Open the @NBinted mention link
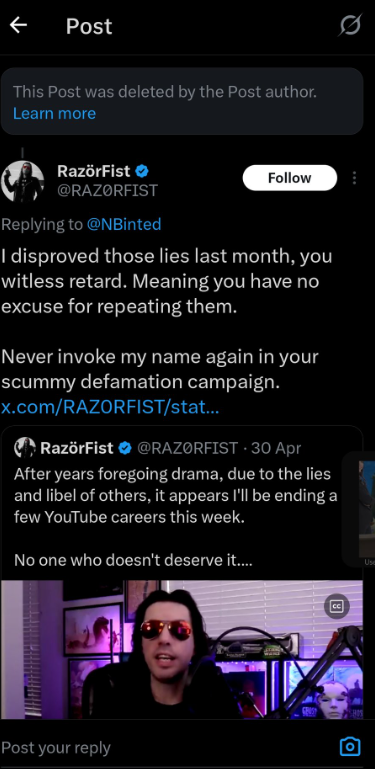The height and width of the screenshot is (769, 375). tap(124, 225)
